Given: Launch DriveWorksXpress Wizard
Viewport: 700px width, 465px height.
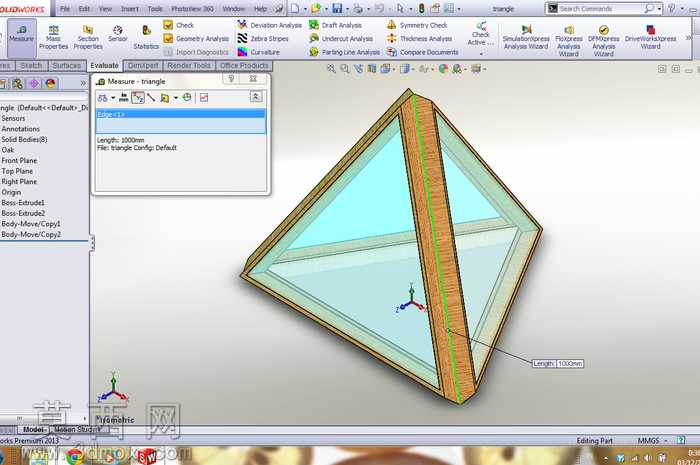Looking at the screenshot, I should (x=650, y=37).
